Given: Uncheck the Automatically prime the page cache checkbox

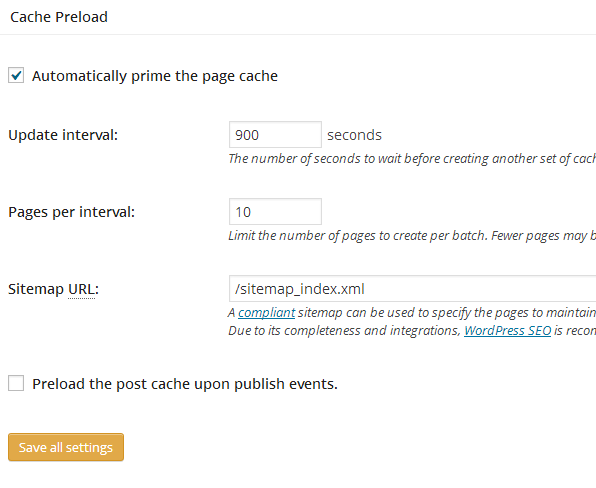Looking at the screenshot, I should pos(16,75).
